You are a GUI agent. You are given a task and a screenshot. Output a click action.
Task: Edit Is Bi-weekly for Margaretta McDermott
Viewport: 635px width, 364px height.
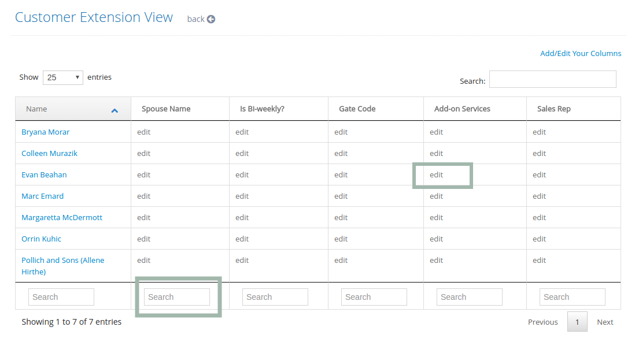pyautogui.click(x=242, y=218)
